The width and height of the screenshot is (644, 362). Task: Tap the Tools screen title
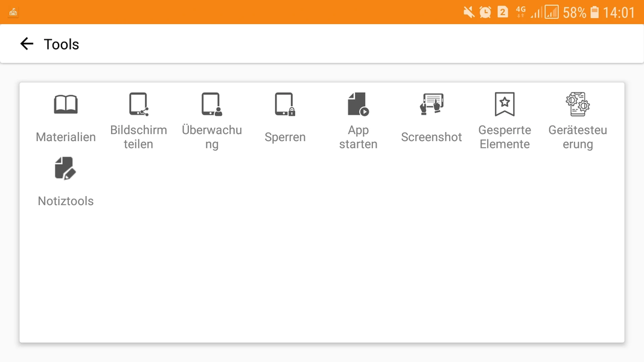pyautogui.click(x=61, y=44)
